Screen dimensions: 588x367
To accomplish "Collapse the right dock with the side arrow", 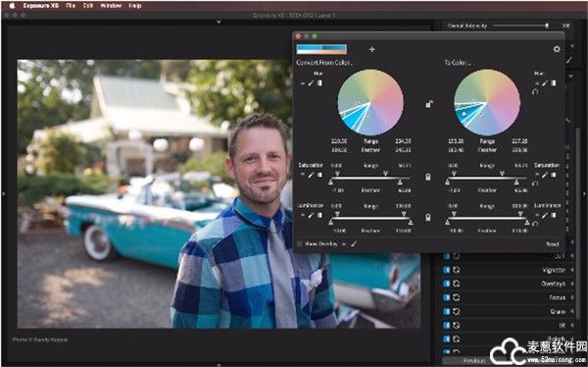I will coord(584,194).
